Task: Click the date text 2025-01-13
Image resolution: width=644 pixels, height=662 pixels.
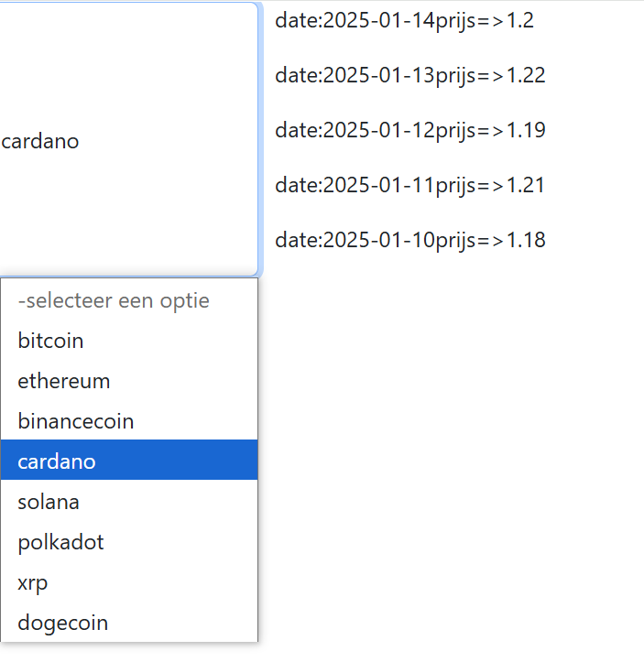Action: point(377,75)
